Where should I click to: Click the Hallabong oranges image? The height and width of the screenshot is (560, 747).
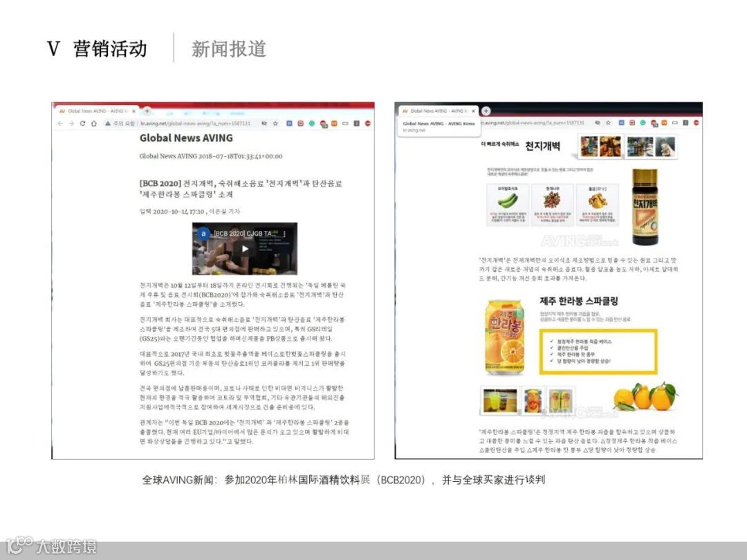pos(645,396)
